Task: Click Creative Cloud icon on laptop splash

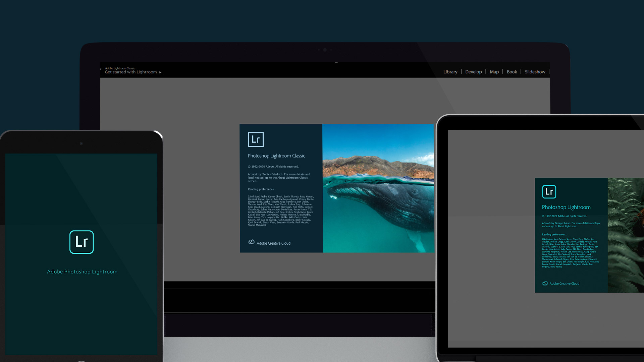Action: tap(545, 283)
